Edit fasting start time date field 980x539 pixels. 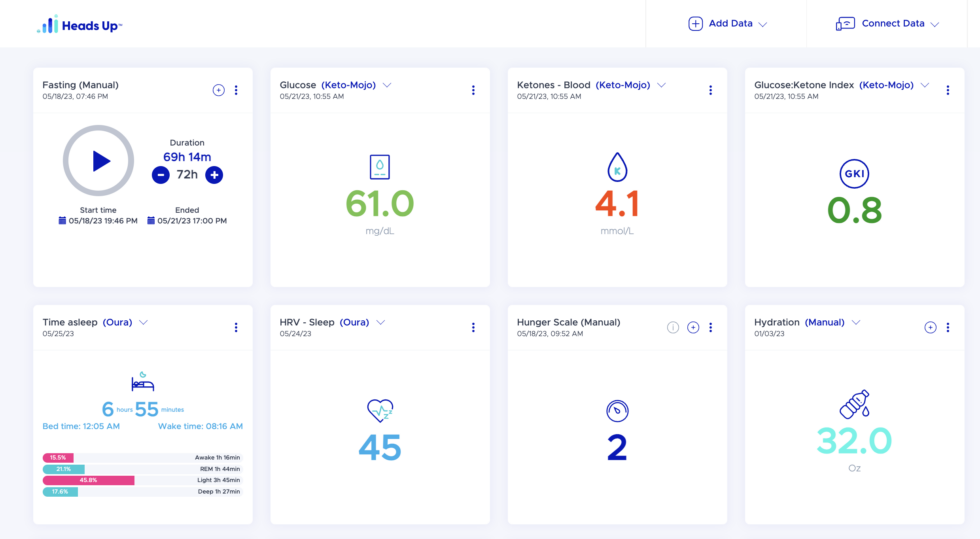[98, 221]
